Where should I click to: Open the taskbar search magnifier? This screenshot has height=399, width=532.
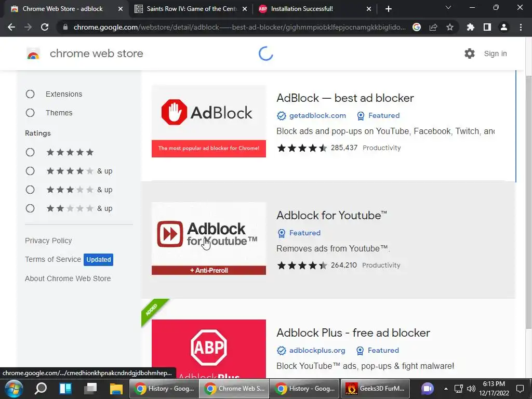(41, 388)
